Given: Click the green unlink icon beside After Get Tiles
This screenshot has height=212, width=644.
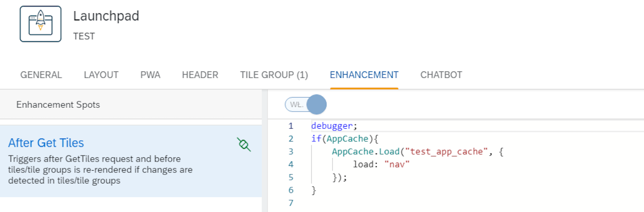Looking at the screenshot, I should tap(244, 144).
